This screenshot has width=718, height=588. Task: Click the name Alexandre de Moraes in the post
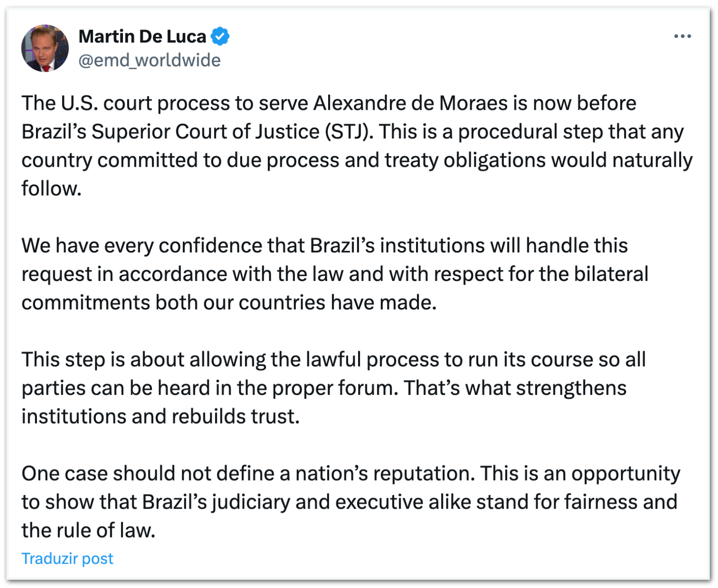coord(410,103)
